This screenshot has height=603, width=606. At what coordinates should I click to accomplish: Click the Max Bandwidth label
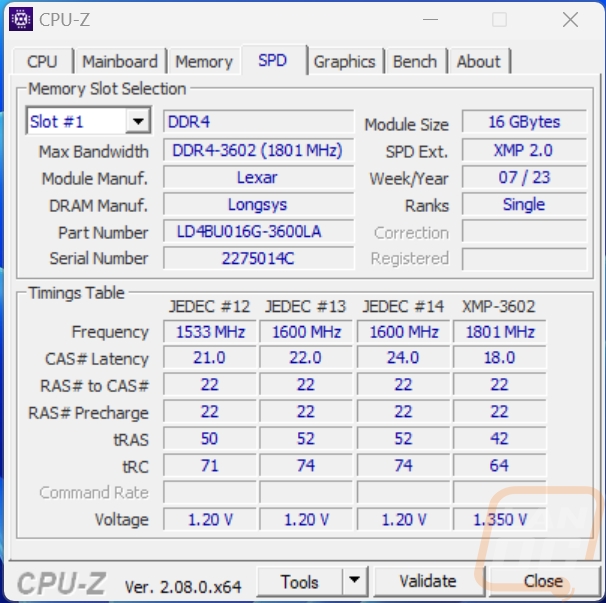94,152
